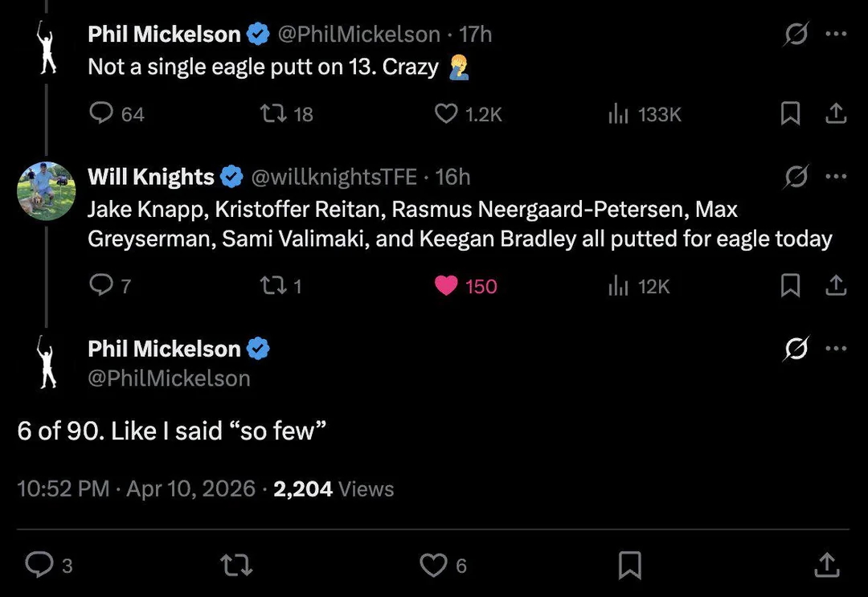
Task: Open more options on main "6 of 90" tweet
Action: pos(836,349)
